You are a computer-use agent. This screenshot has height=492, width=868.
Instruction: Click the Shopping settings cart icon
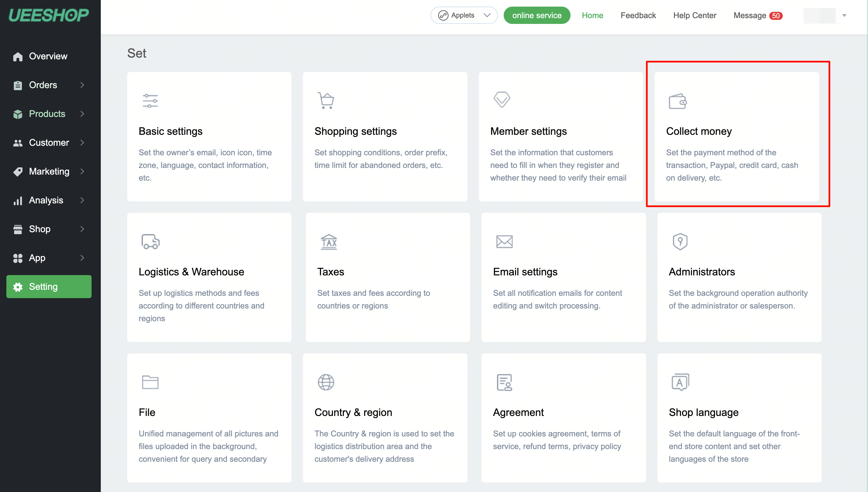[326, 100]
